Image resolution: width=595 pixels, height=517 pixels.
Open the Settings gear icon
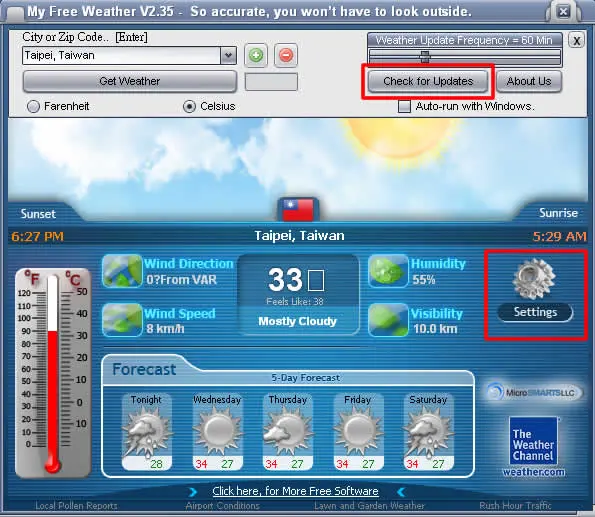tap(534, 279)
